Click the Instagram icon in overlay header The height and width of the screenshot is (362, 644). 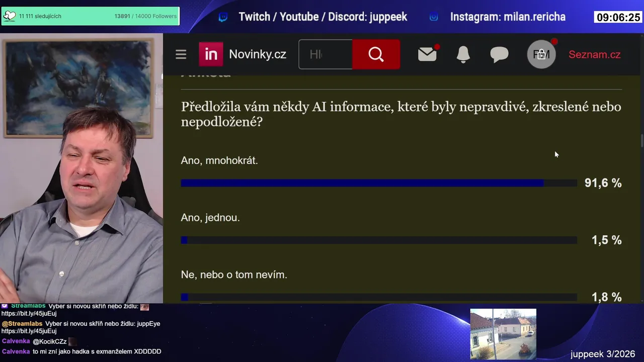click(434, 17)
